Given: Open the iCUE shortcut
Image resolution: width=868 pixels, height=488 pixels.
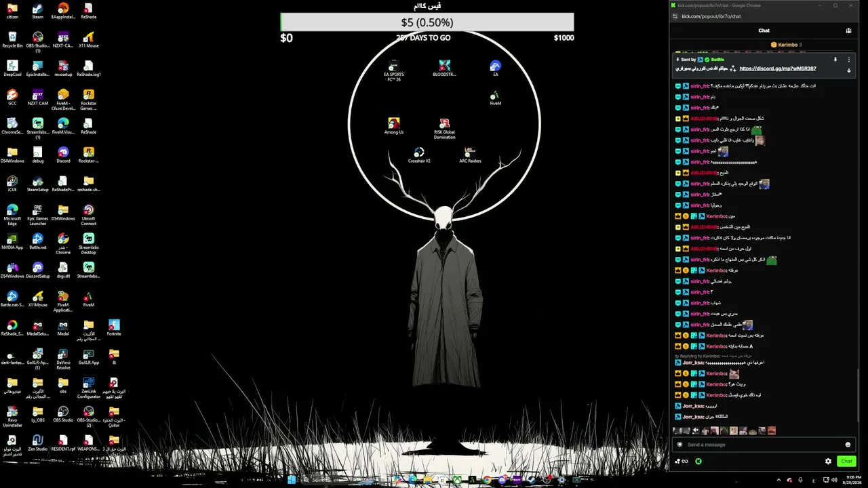Looking at the screenshot, I should (x=12, y=184).
